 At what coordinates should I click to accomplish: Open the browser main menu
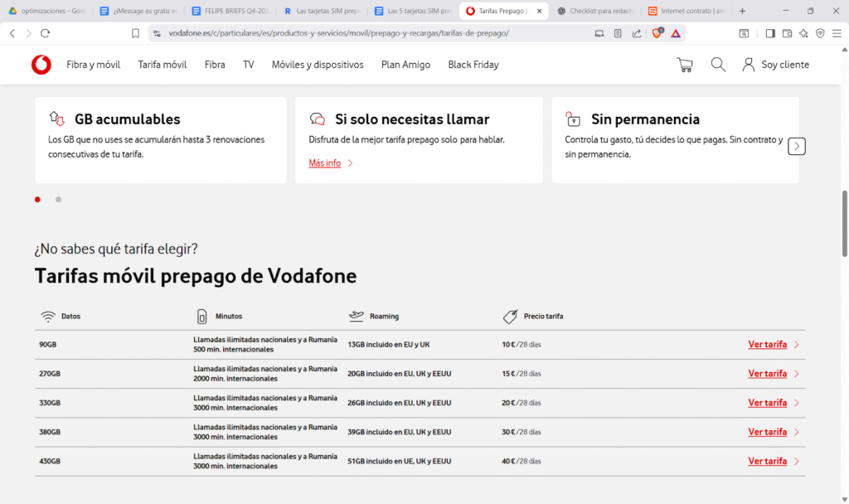pos(837,33)
